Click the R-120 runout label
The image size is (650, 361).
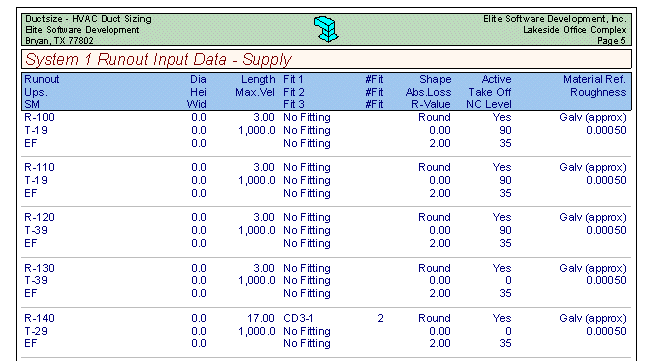[x=39, y=218]
